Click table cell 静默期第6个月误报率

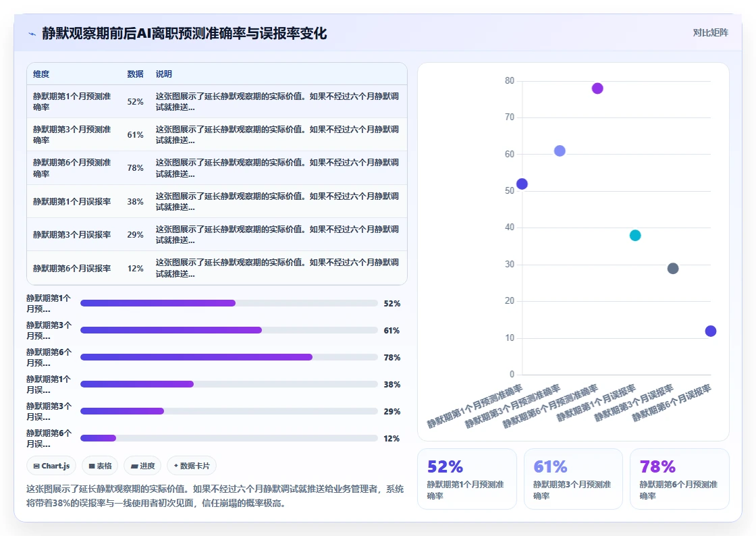[x=72, y=269]
